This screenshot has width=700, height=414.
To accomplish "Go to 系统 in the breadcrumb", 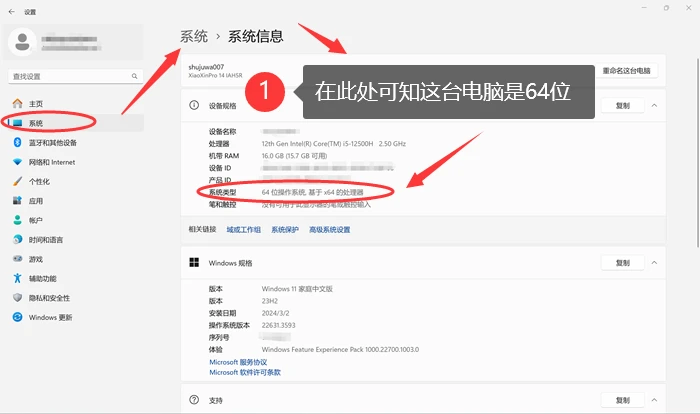I will (194, 36).
